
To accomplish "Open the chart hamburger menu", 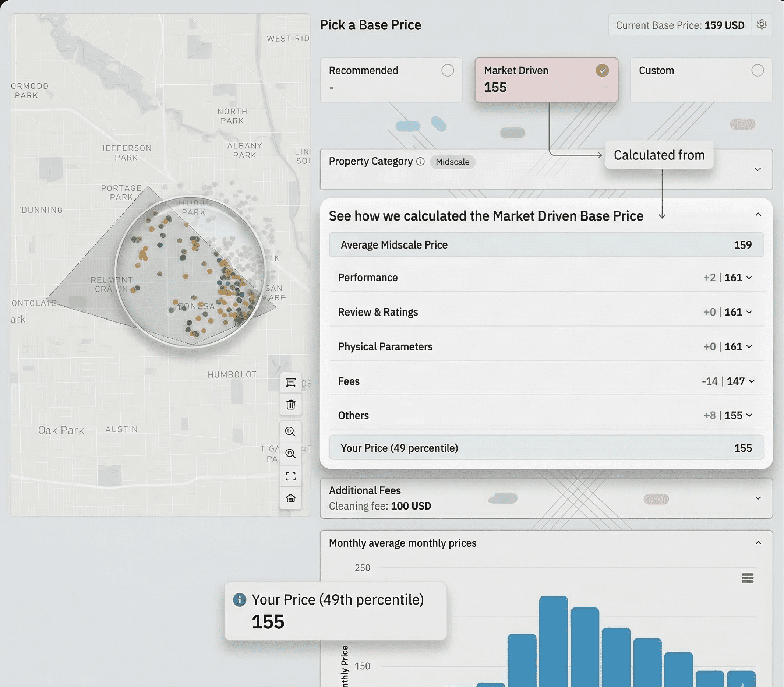I will 747,578.
